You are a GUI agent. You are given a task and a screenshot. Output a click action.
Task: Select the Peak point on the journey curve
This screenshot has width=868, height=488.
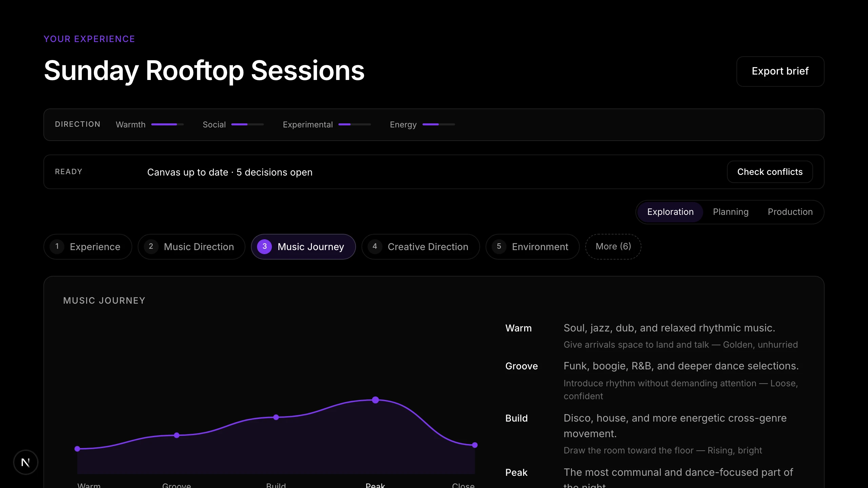coord(375,400)
